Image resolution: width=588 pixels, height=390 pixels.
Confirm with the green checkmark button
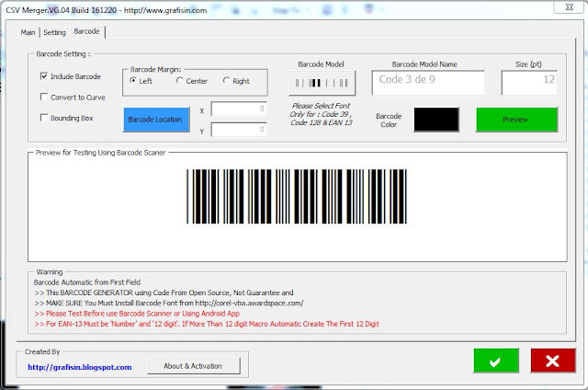point(496,361)
